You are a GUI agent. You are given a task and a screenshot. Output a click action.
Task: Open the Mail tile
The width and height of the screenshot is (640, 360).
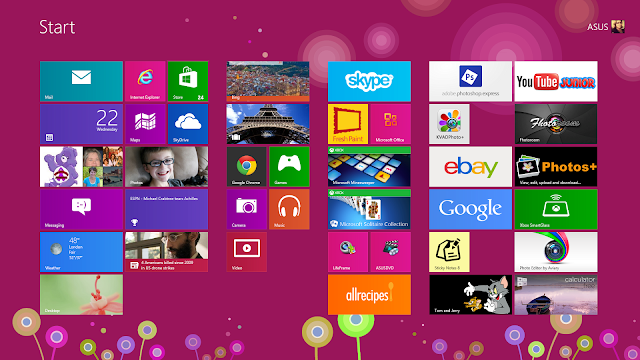[x=81, y=81]
